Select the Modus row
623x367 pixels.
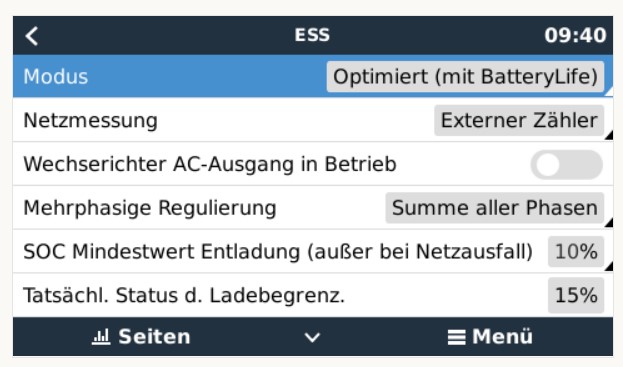[x=313, y=76]
